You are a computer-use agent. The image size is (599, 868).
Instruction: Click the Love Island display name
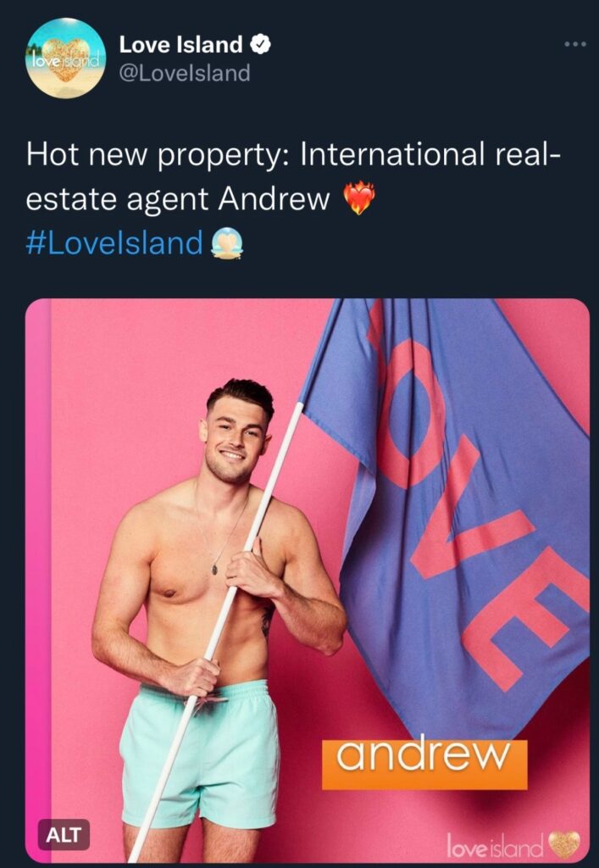(x=180, y=45)
